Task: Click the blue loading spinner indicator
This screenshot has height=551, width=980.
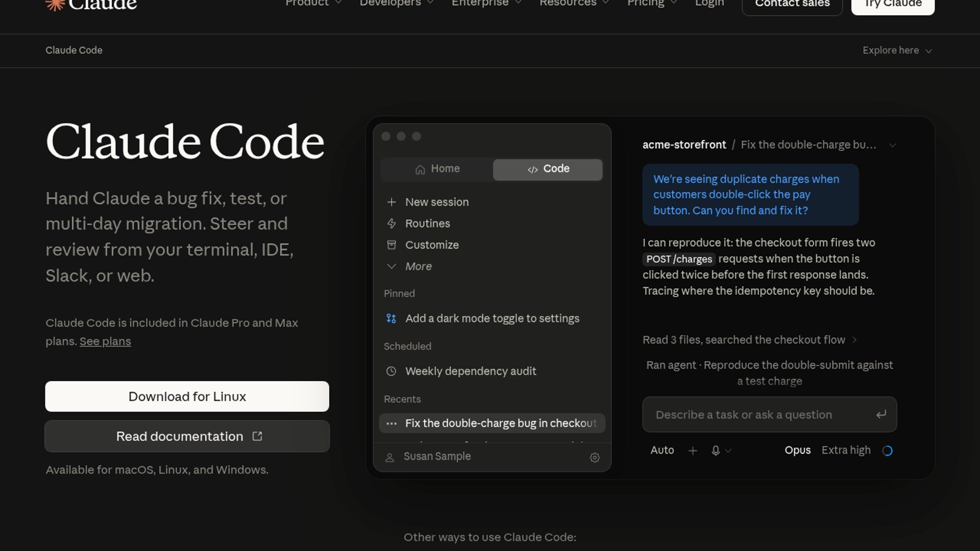Action: [888, 450]
